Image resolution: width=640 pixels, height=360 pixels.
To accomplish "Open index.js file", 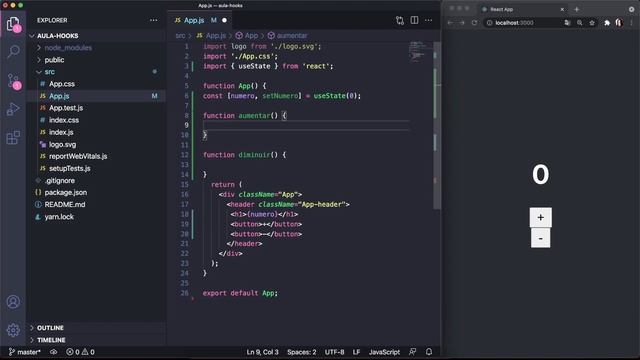I will tap(96, 132).
